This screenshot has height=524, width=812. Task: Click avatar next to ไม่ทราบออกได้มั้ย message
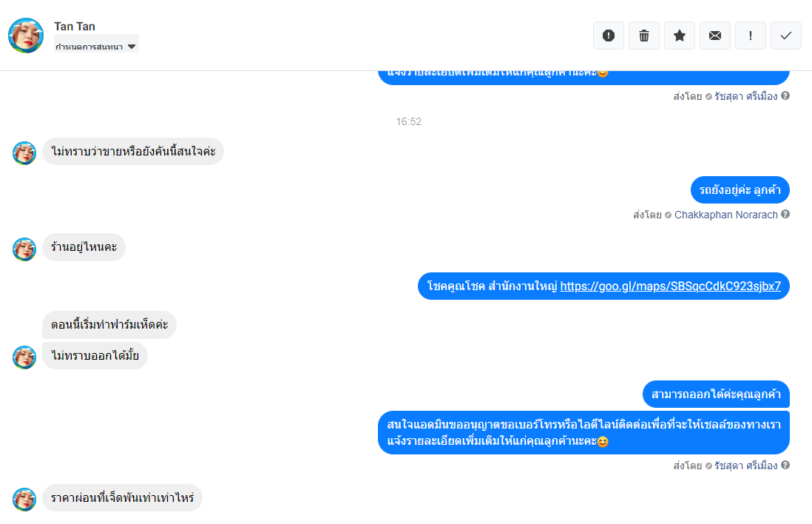point(24,357)
